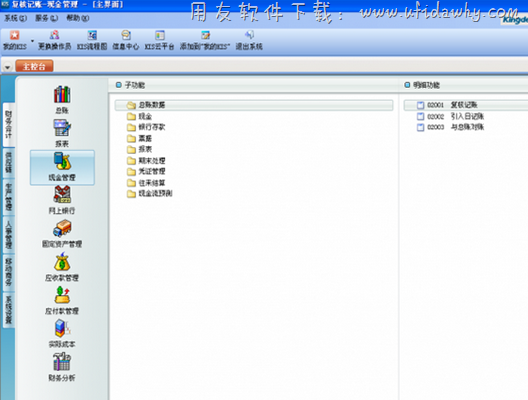Select the 凭证管理 folder
Image resolution: width=528 pixels, height=400 pixels.
146,171
